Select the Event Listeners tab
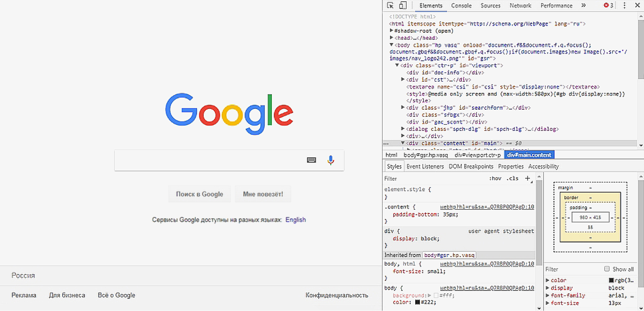644x311 pixels. 425,166
